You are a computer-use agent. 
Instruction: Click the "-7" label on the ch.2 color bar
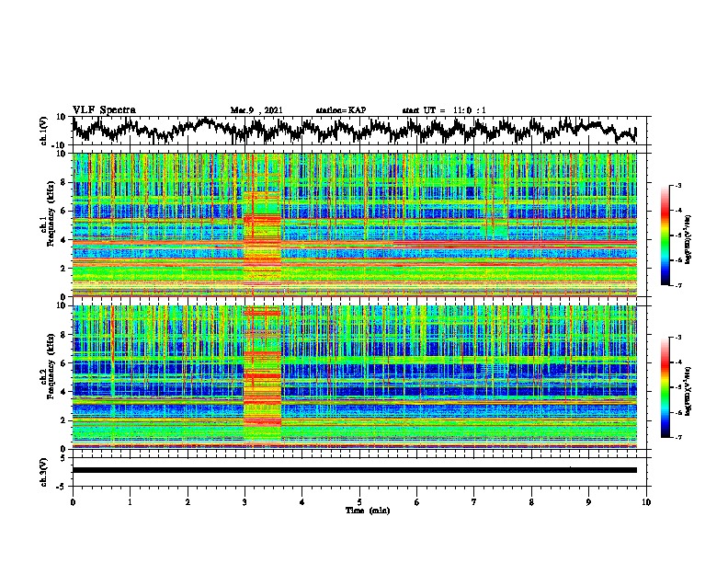pyautogui.click(x=678, y=437)
